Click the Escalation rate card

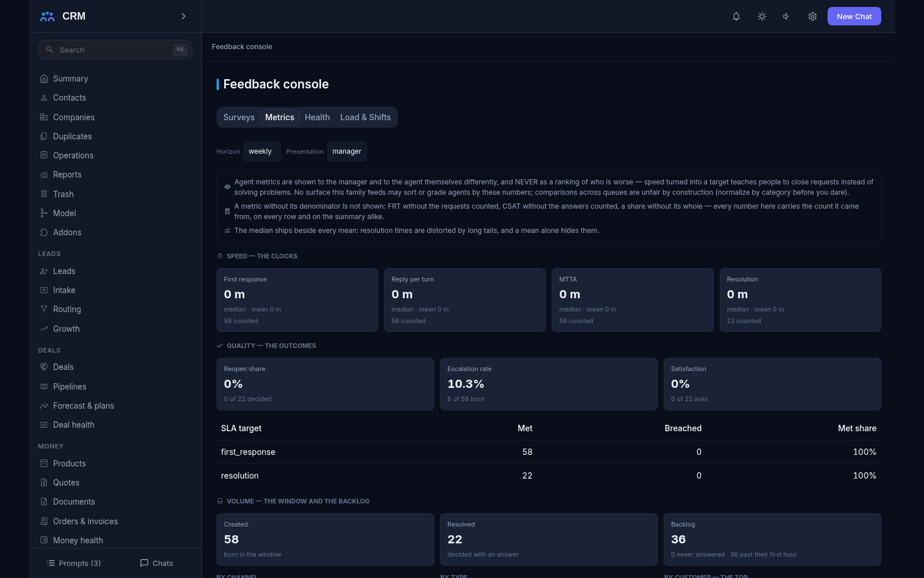549,384
